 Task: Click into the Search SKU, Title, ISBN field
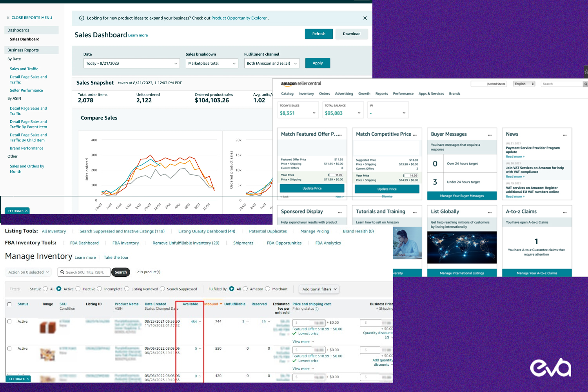(x=85, y=272)
